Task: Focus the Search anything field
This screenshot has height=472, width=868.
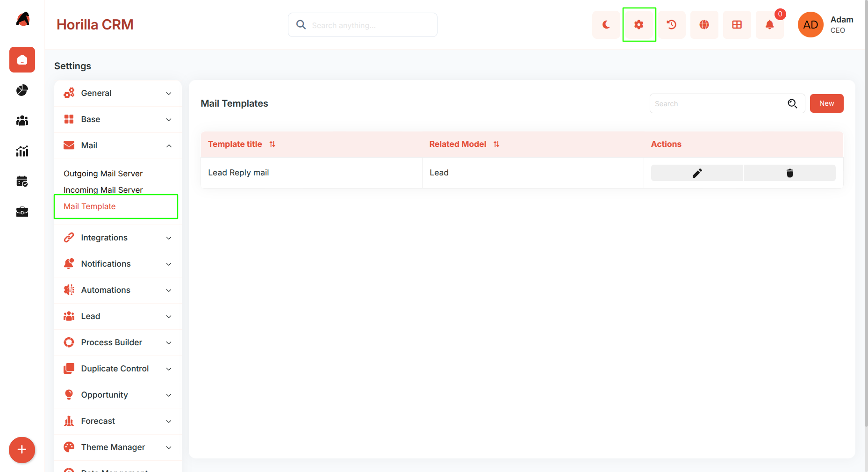Action: (363, 25)
